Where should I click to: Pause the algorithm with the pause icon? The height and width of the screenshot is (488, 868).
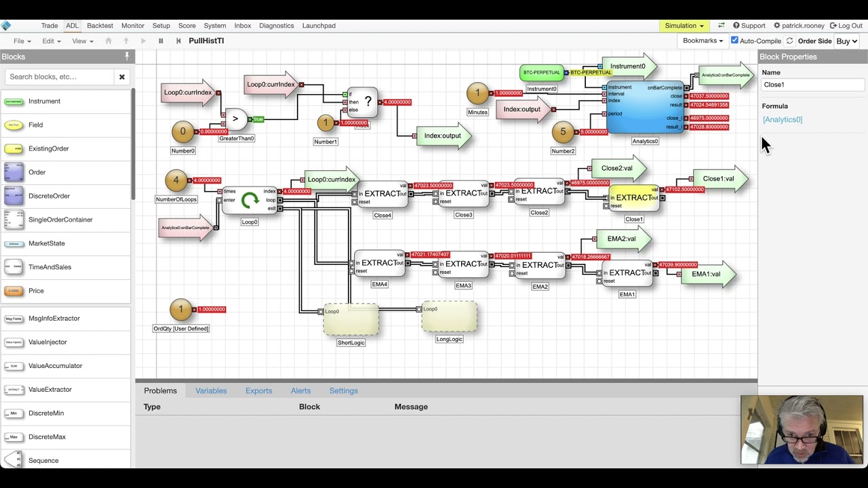(161, 41)
